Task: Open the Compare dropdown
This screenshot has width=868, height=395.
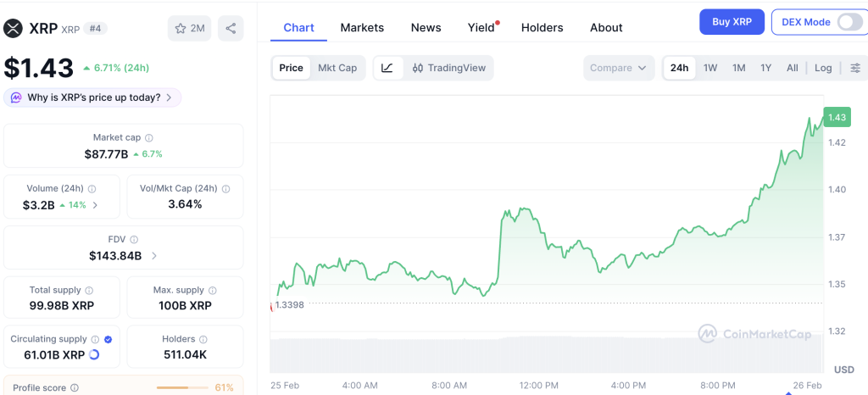Action: pyautogui.click(x=618, y=68)
